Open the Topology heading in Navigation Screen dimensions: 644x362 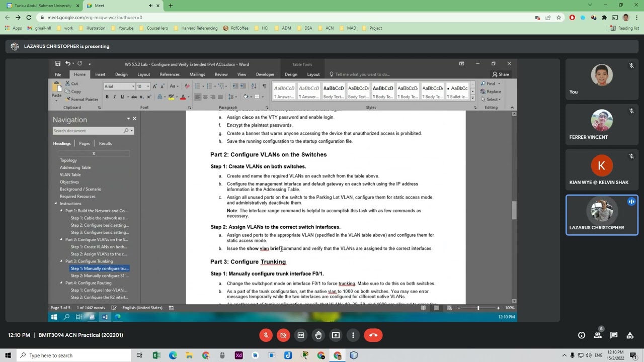68,160
